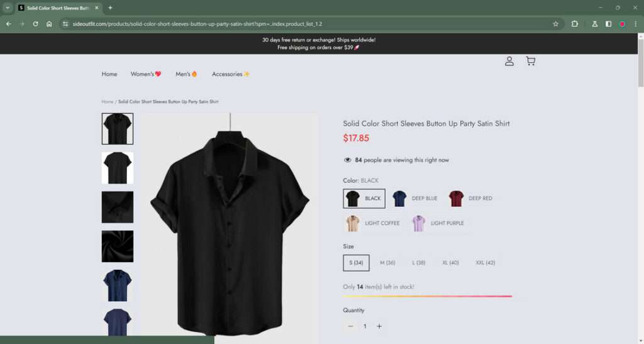Go to Home in navigation menu
Screen dimensions: 644x344
(x=109, y=74)
